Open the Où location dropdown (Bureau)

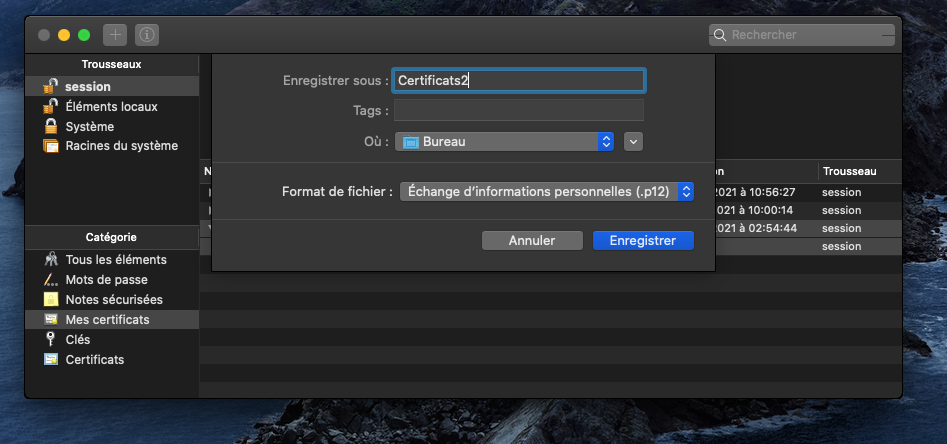(x=504, y=142)
